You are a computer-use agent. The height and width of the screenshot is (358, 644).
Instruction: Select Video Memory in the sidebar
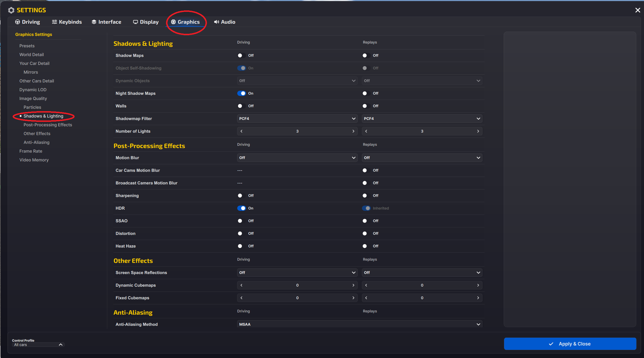[x=34, y=160]
